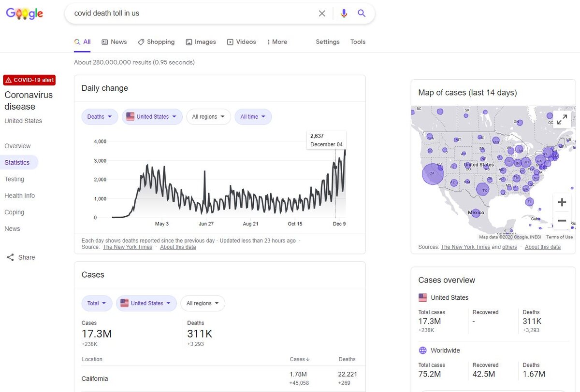
Task: Click the Mexico label on map
Action: [x=476, y=212]
